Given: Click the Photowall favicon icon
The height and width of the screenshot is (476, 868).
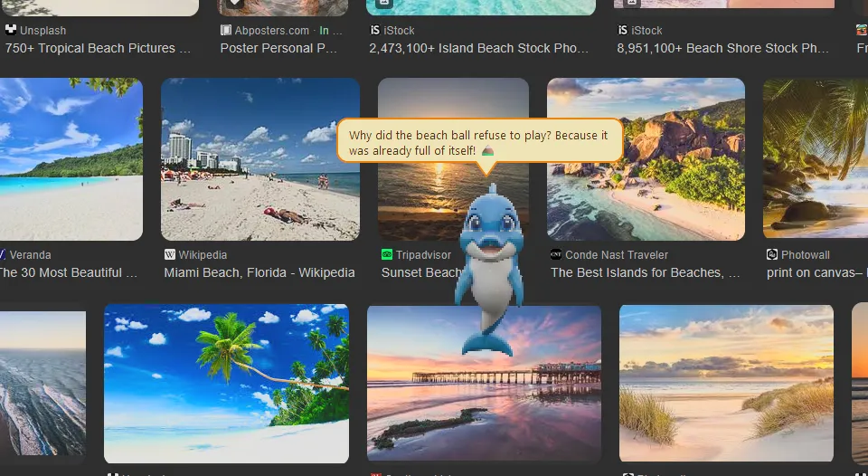Looking at the screenshot, I should click(771, 254).
